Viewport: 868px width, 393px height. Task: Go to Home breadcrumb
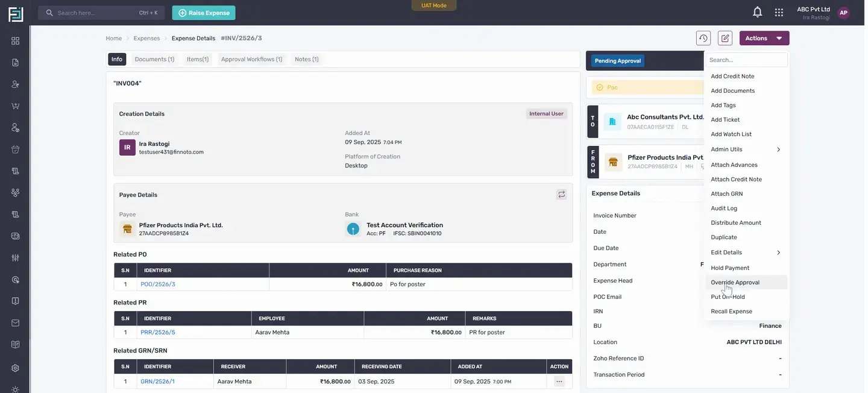pos(114,38)
